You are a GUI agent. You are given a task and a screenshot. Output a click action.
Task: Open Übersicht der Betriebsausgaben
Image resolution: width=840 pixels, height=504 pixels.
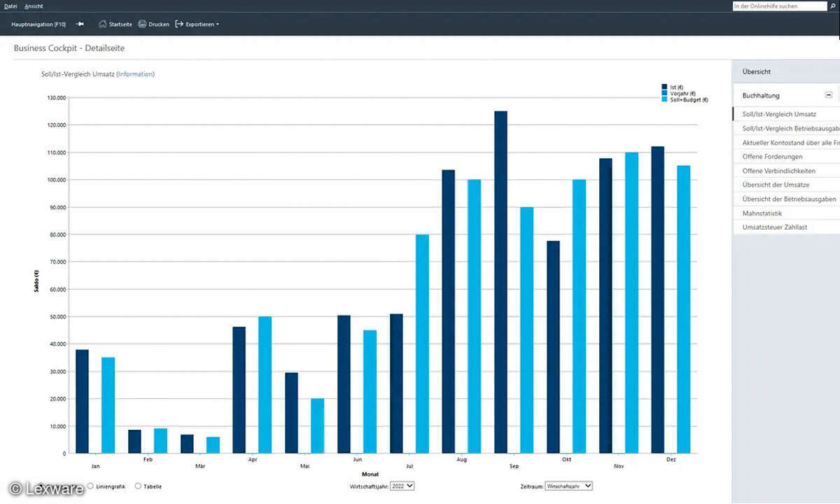[x=786, y=199]
